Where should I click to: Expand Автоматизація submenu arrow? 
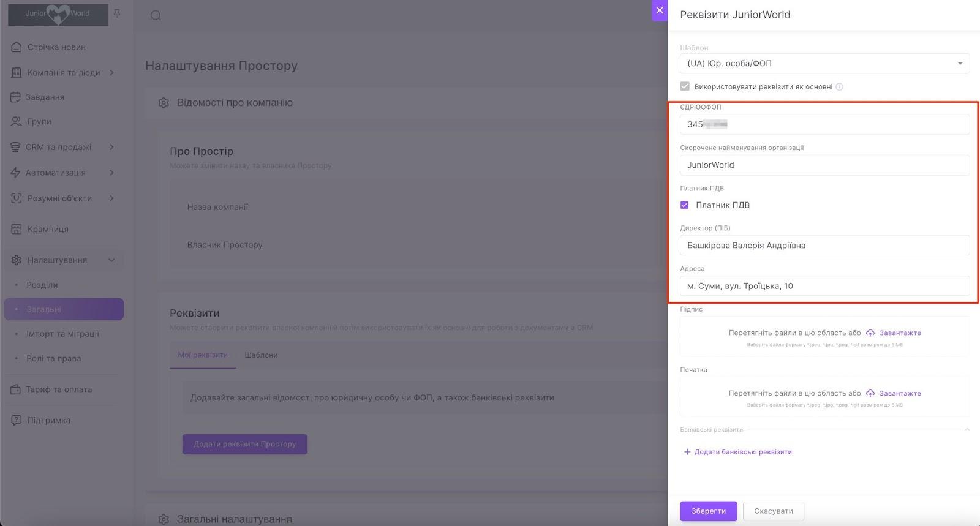point(111,173)
